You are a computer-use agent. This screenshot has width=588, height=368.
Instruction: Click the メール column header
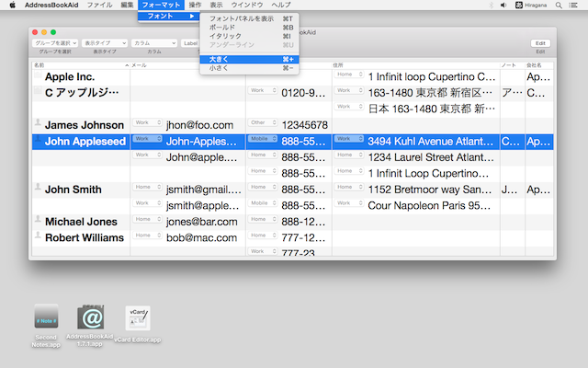tap(165, 65)
